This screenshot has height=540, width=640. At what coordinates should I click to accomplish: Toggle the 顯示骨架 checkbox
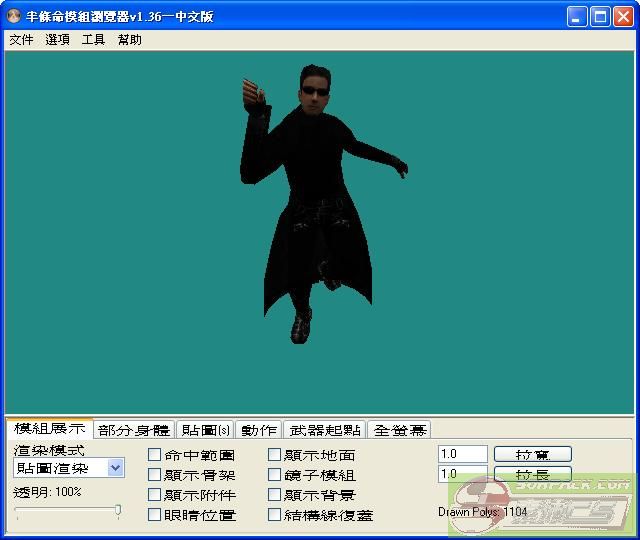point(155,475)
